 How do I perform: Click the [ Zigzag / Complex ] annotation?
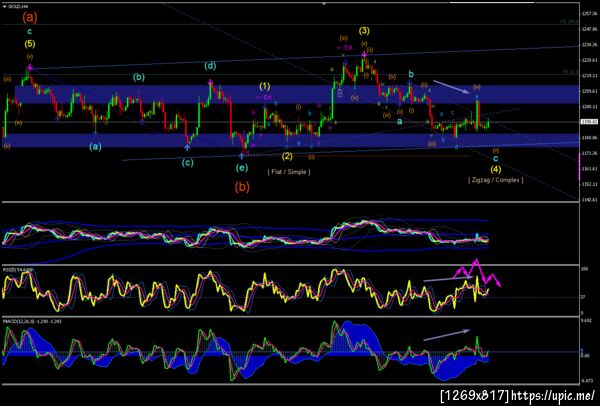click(x=496, y=180)
